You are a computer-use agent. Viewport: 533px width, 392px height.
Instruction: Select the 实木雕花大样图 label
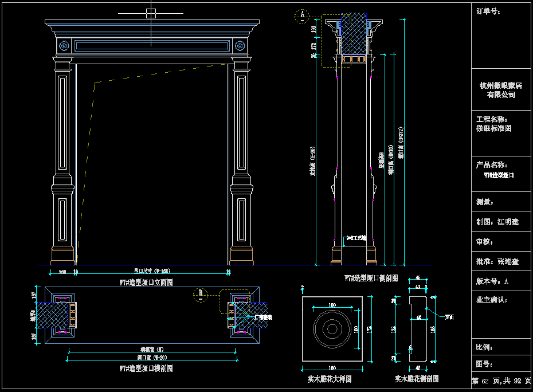coord(330,379)
